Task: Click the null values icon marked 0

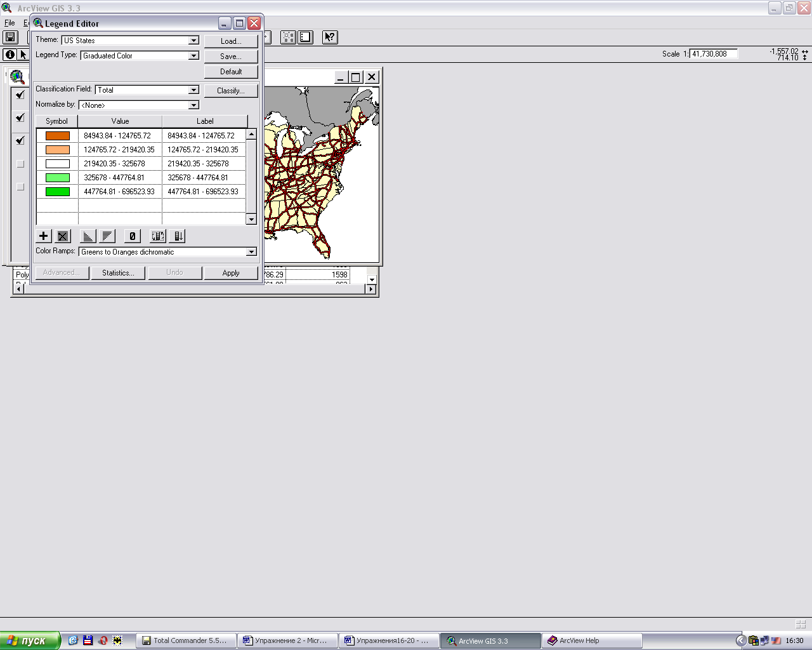Action: (132, 236)
